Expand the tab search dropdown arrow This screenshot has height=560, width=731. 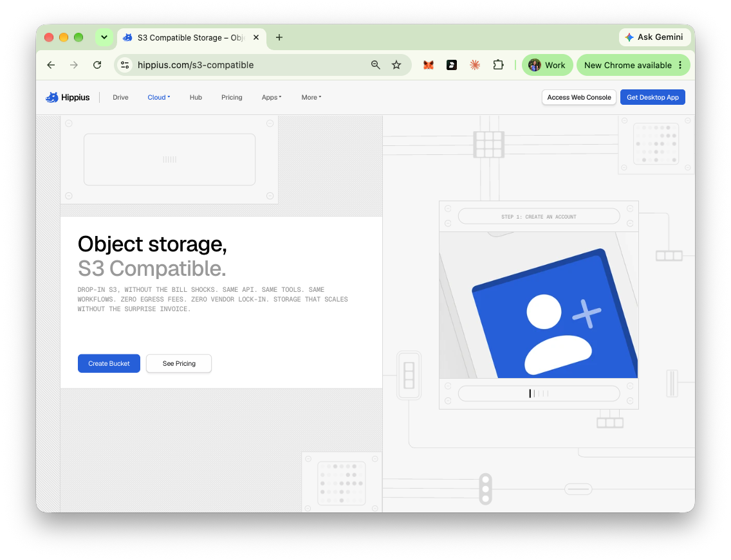point(104,38)
